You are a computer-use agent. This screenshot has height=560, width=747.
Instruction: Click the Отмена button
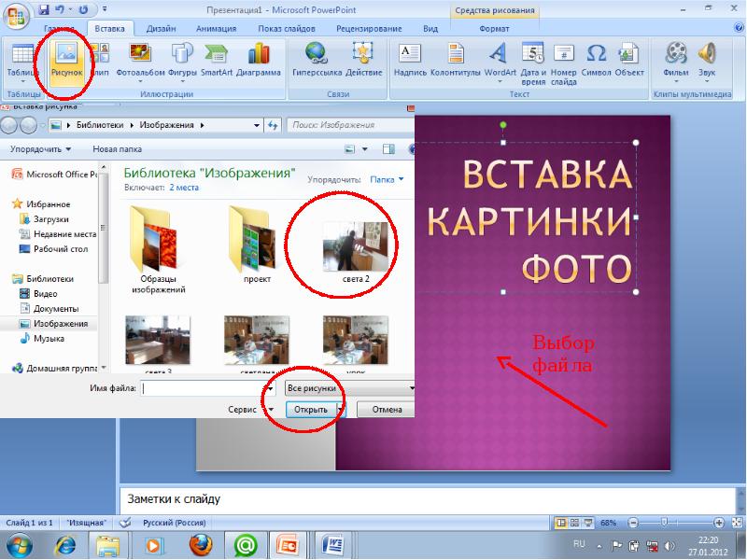pos(387,410)
